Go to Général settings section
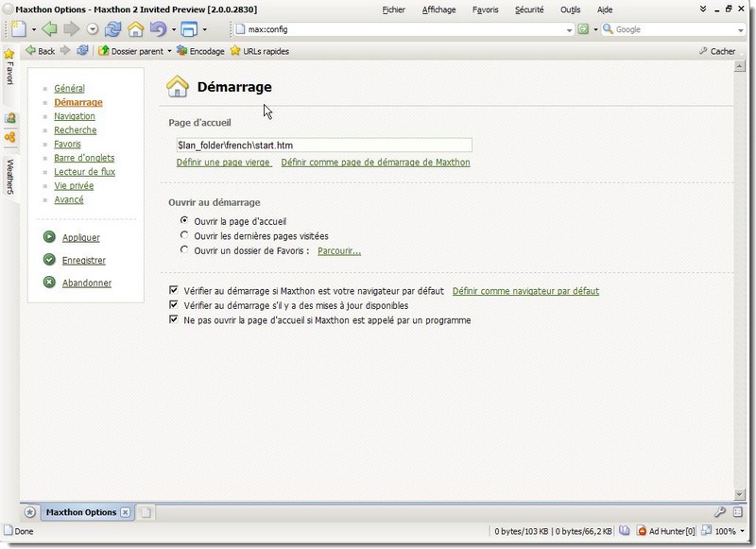Image resolution: width=756 pixels, height=549 pixels. 69,88
